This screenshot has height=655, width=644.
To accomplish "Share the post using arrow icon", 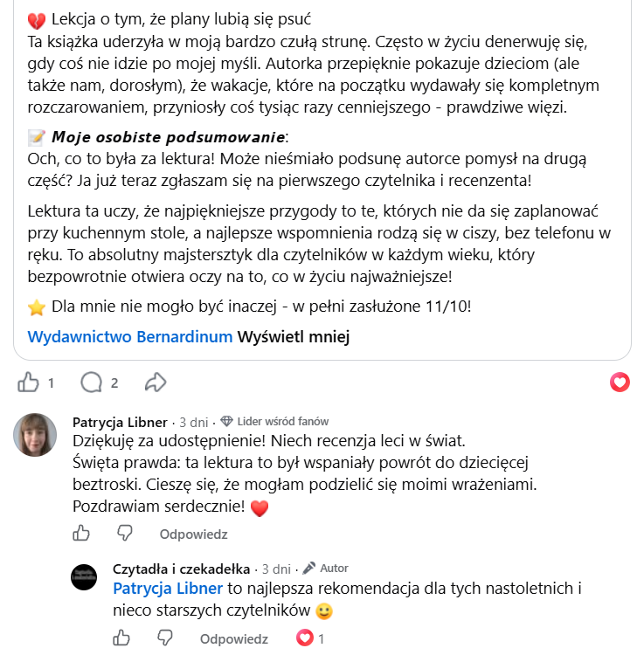I will click(x=156, y=383).
